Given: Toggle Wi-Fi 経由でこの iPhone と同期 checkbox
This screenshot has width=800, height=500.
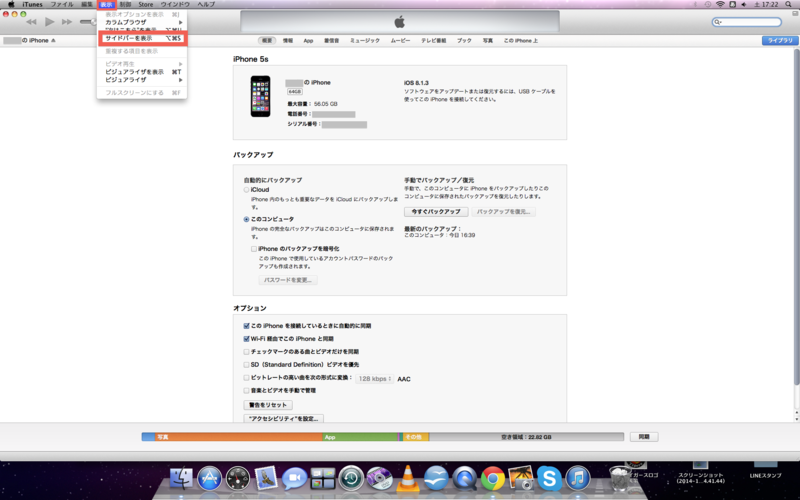Looking at the screenshot, I should pos(246,339).
